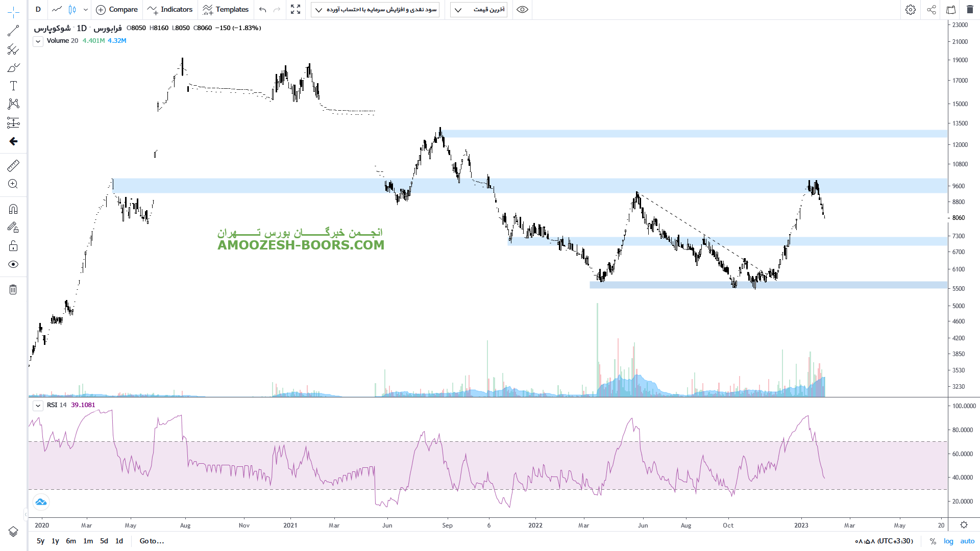Toggle lock all drawing tools
980x551 pixels.
(x=13, y=246)
